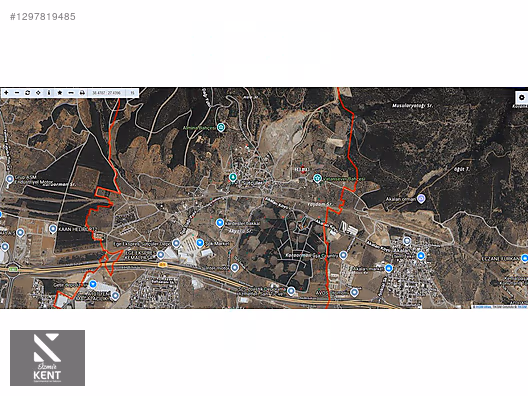Click the zoom level value 16
Screen dimensions: 528x396
coord(132,93)
